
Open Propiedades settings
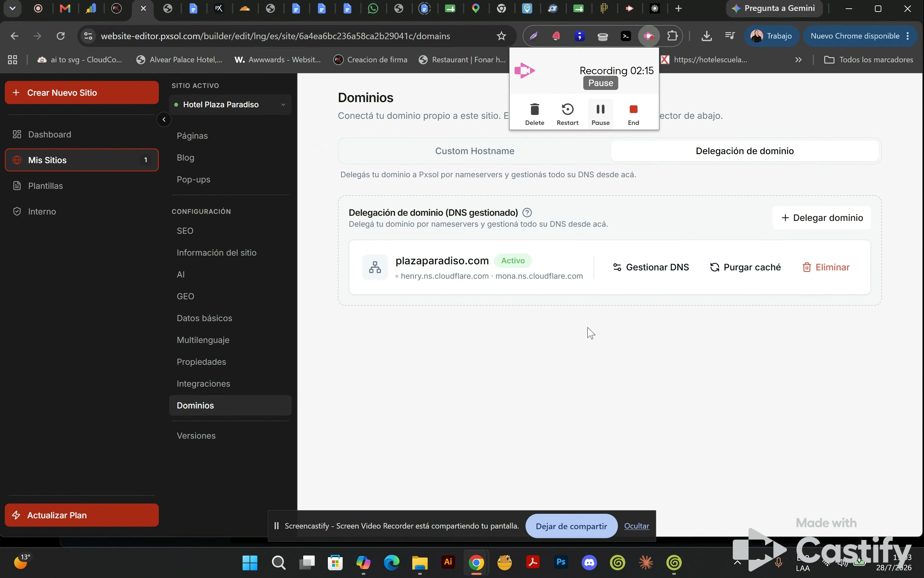click(x=230, y=362)
